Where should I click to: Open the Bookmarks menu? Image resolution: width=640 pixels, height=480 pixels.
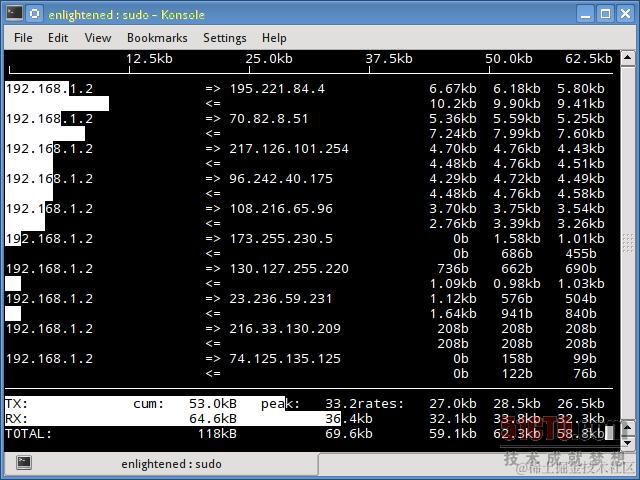(x=157, y=38)
